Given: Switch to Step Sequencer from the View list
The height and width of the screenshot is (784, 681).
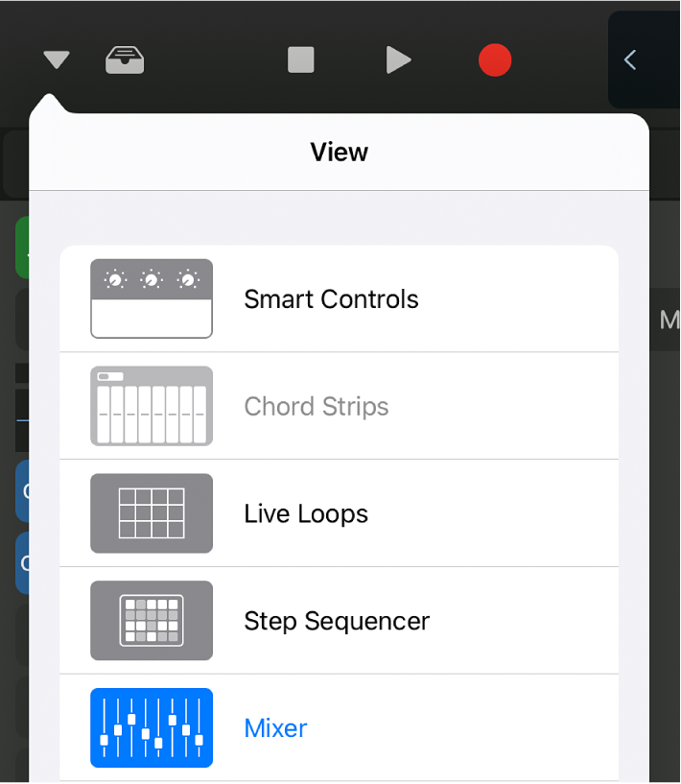Looking at the screenshot, I should 336,621.
